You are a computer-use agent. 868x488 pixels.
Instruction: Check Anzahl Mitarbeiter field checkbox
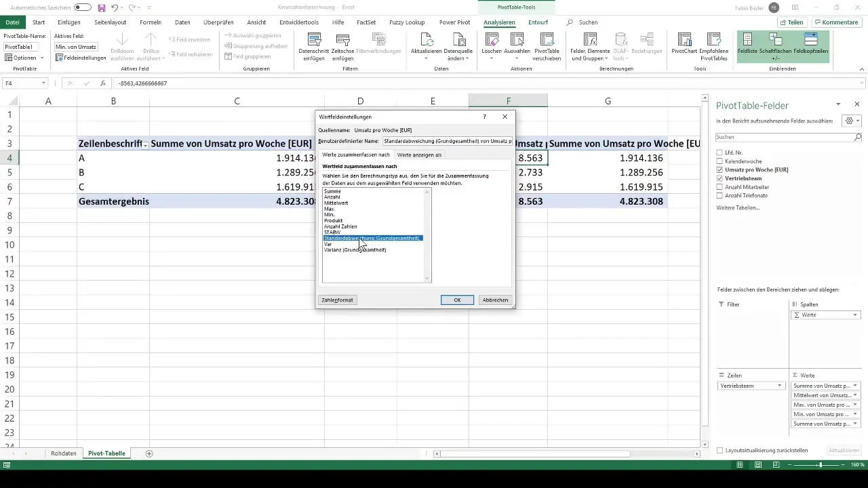(720, 186)
